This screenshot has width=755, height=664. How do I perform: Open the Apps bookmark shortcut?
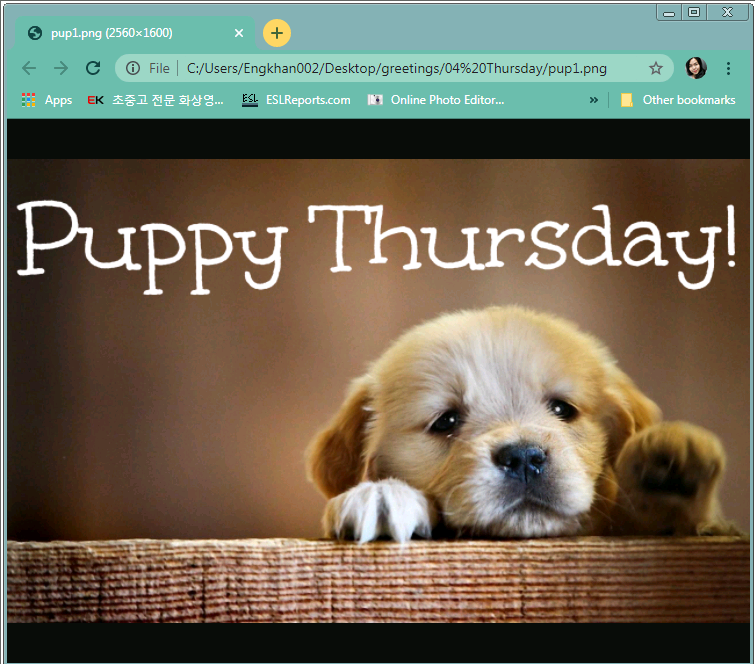(x=47, y=100)
